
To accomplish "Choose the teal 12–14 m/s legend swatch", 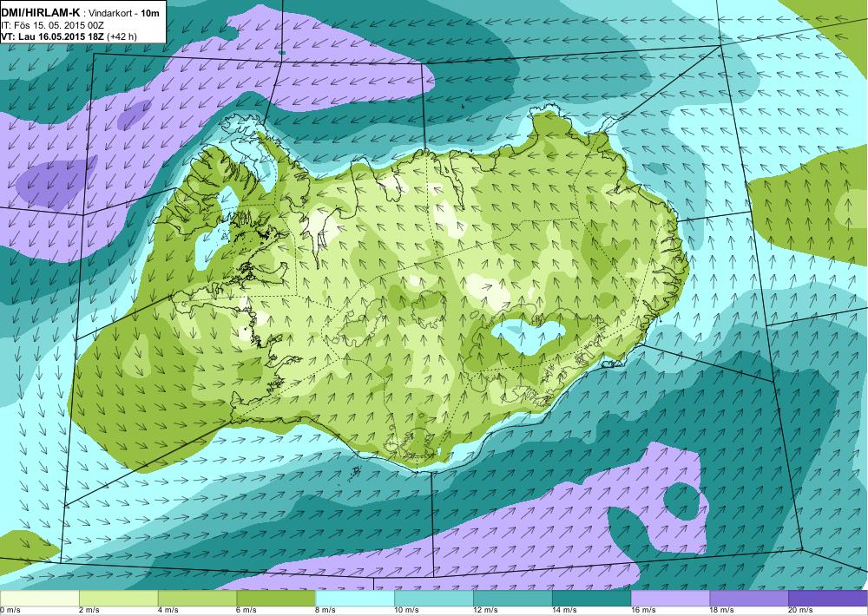I will [513, 599].
